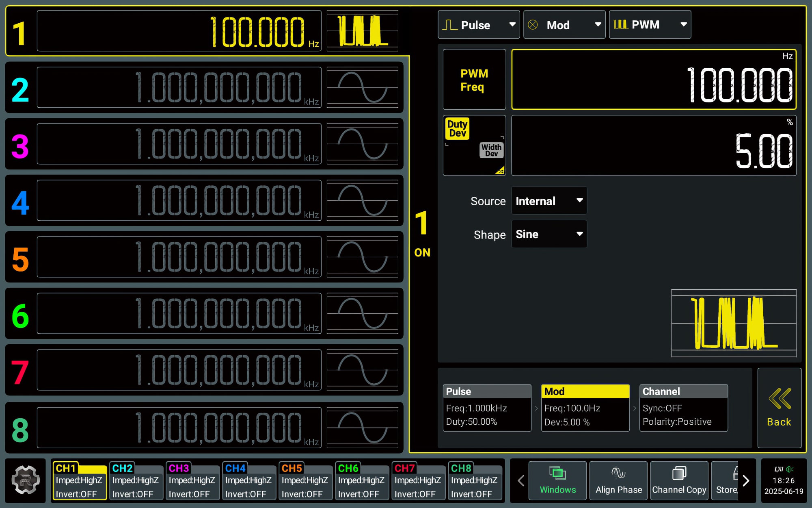
Task: Open the Shape Sine dropdown
Action: pos(549,234)
